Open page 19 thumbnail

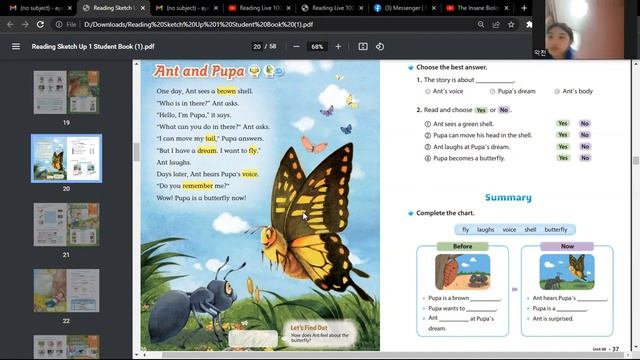coord(67,92)
